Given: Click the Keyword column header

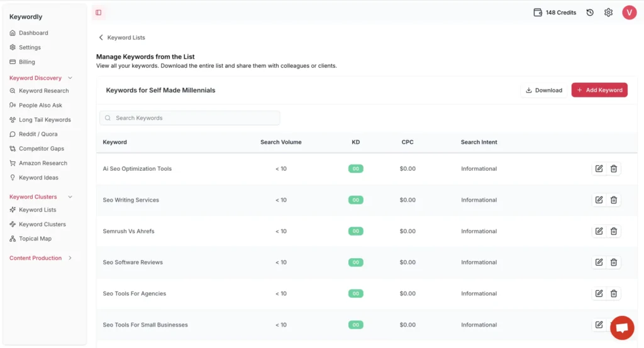Looking at the screenshot, I should 114,143.
